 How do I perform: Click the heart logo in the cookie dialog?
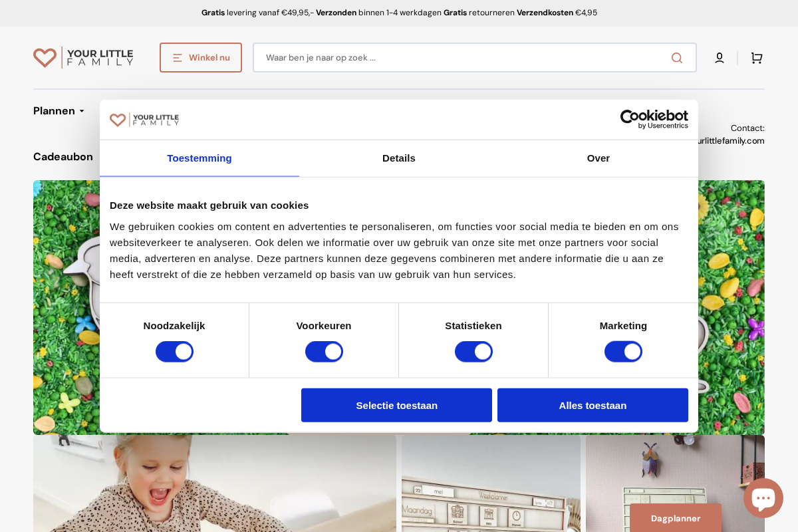[x=118, y=120]
